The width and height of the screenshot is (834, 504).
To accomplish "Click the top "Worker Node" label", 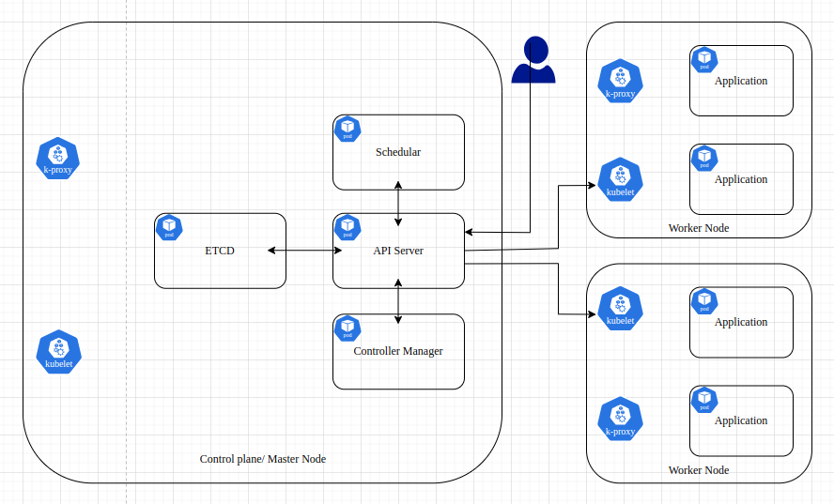I will coord(698,228).
